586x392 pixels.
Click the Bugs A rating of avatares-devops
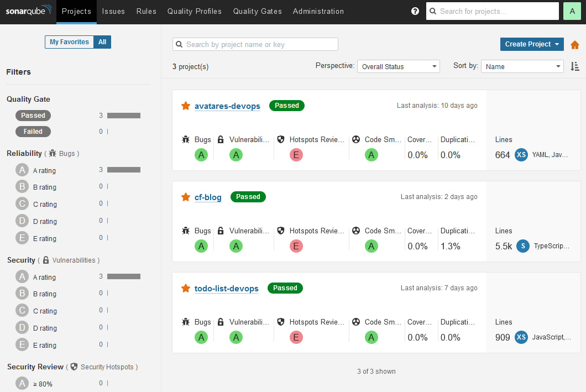coord(201,155)
